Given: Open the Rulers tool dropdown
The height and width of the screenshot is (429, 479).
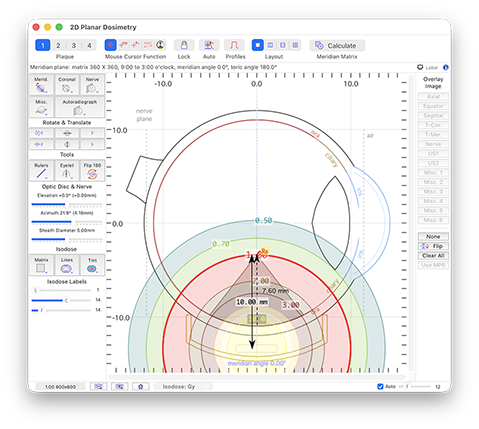Looking at the screenshot, I should tap(41, 171).
